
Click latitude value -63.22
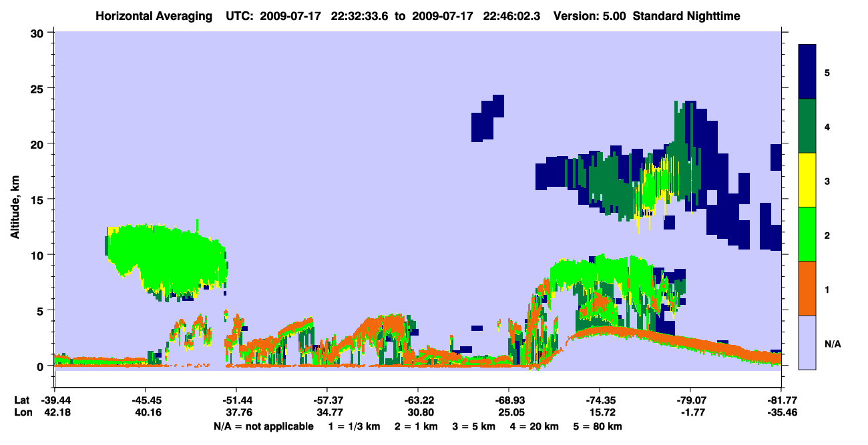tap(417, 400)
